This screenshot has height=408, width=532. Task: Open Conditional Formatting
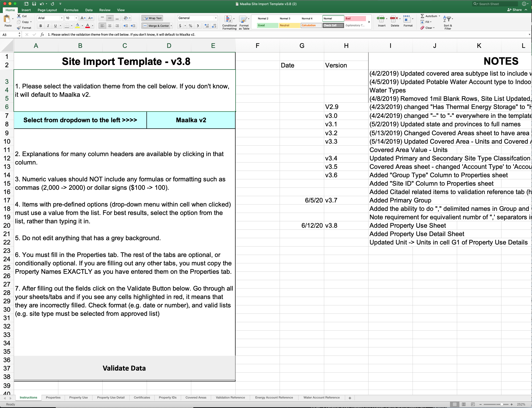click(x=229, y=23)
